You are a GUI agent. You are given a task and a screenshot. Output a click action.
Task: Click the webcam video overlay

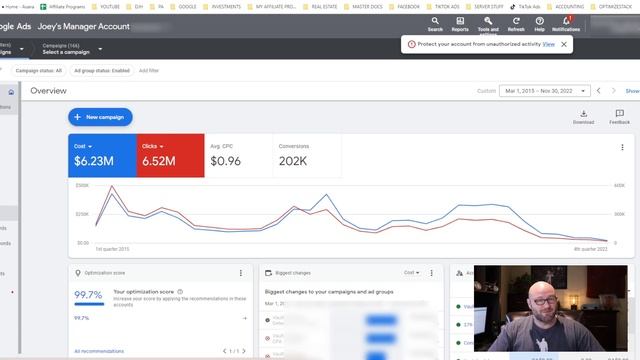point(551,308)
